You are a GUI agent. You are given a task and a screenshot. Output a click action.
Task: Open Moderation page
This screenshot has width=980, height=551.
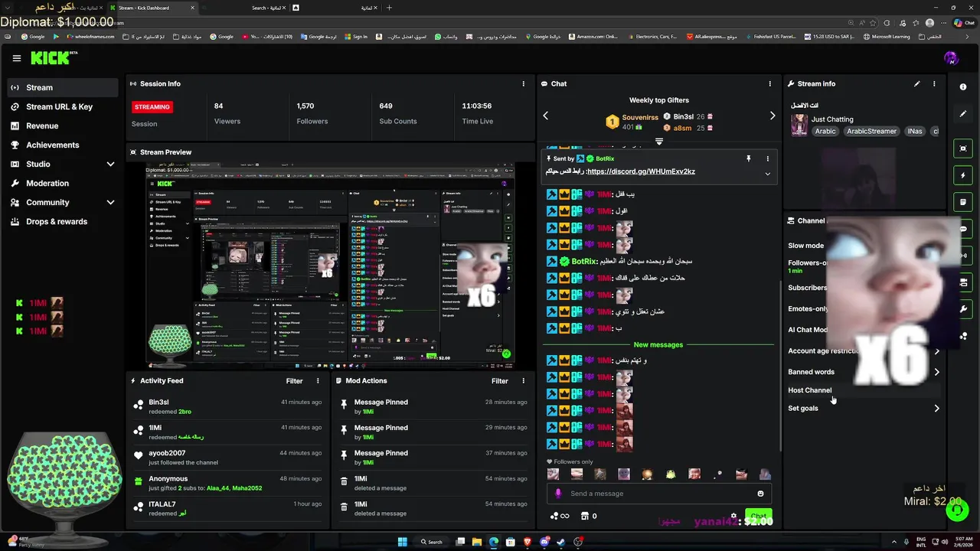pos(63,183)
